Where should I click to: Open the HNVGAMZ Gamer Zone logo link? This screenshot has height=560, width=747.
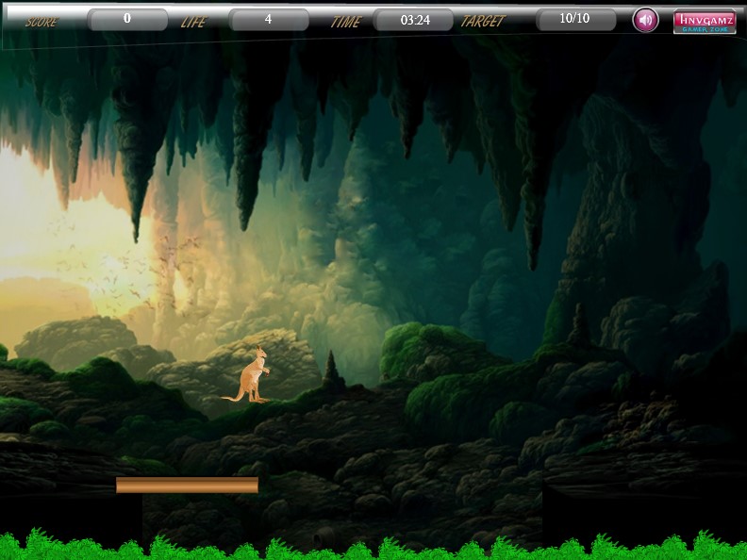tap(705, 22)
